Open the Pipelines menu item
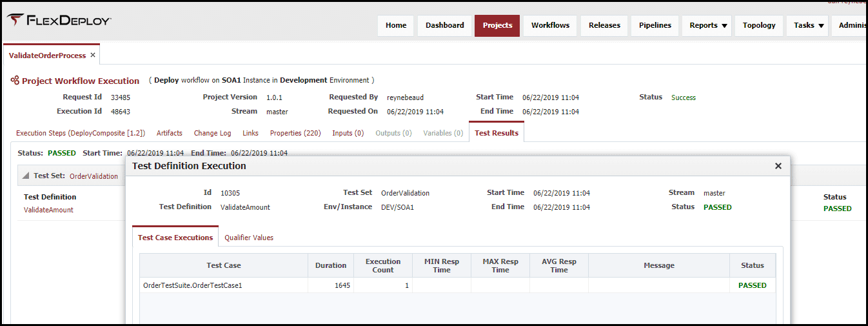The width and height of the screenshot is (868, 326). point(655,25)
